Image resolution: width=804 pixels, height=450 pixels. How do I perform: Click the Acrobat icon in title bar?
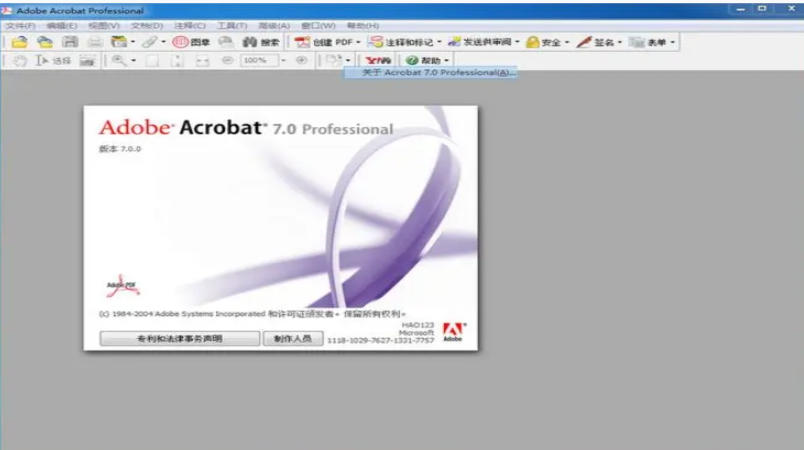(x=7, y=10)
